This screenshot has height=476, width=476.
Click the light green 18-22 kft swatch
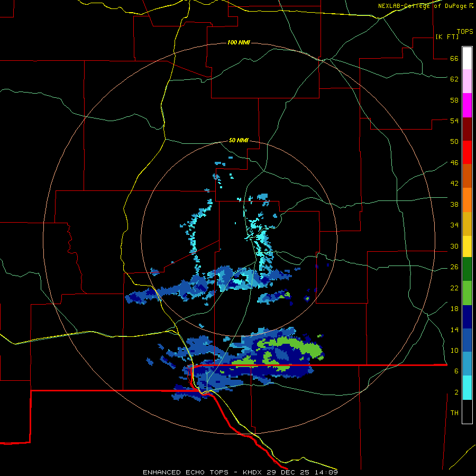(x=467, y=293)
